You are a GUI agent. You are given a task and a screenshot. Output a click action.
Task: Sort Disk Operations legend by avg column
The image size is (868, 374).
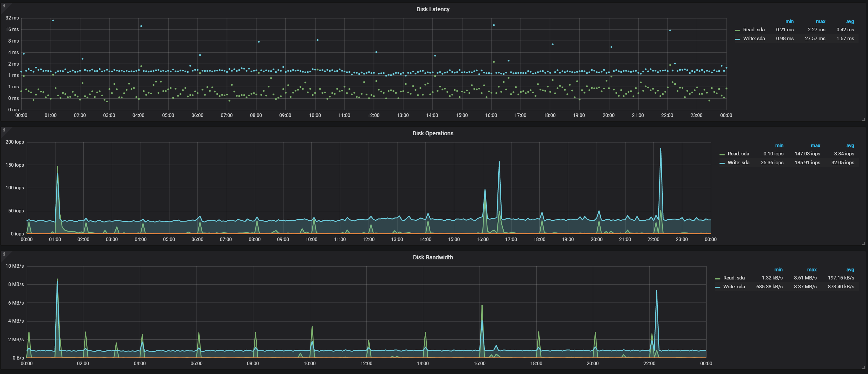pos(850,146)
